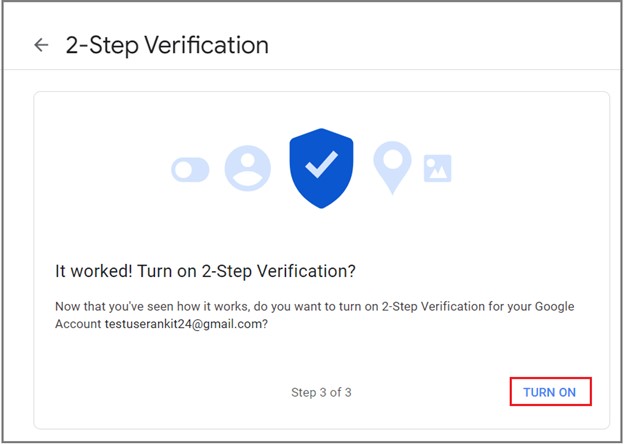Click the 'Step 3 of 3' indicator
The width and height of the screenshot is (624, 444).
click(321, 392)
